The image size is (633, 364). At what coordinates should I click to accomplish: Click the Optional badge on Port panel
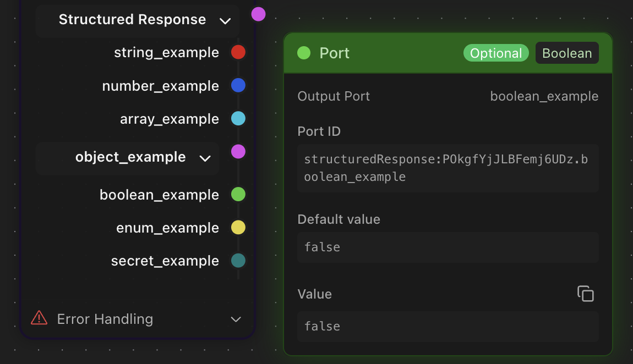click(496, 53)
